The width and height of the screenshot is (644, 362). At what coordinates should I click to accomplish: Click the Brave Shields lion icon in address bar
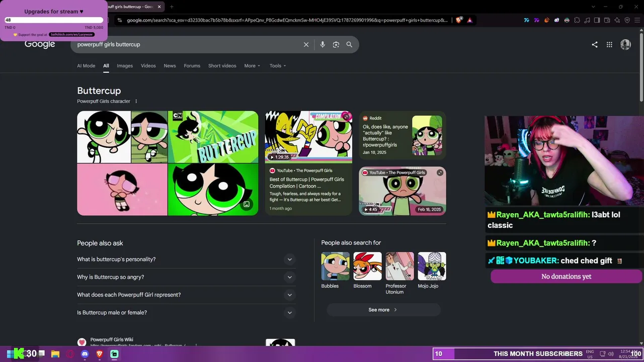[459, 20]
